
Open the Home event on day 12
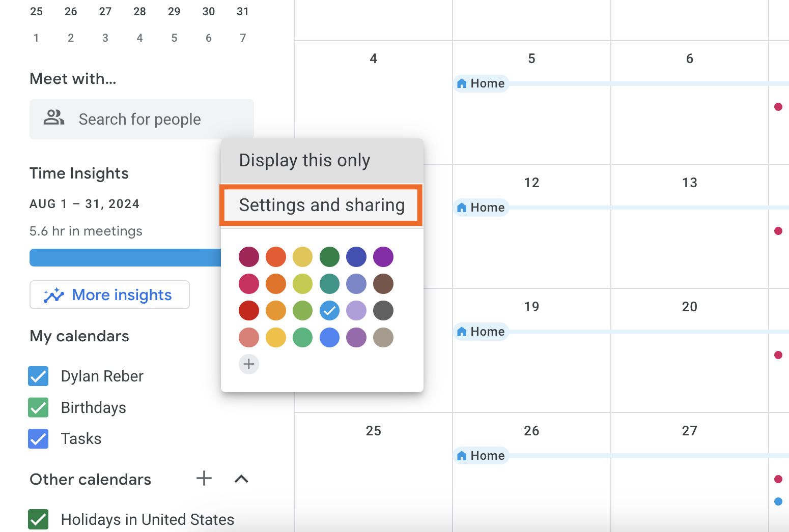(x=481, y=208)
